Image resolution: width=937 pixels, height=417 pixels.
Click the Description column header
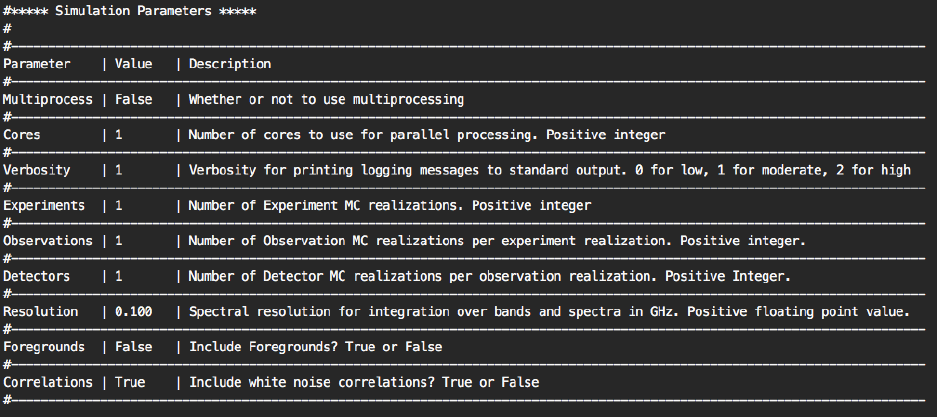[229, 64]
